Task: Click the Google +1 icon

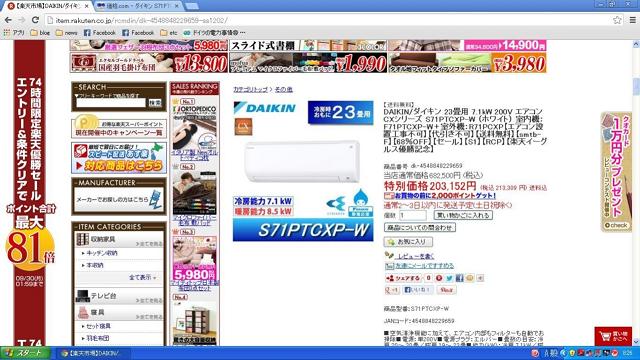Action: [392, 290]
